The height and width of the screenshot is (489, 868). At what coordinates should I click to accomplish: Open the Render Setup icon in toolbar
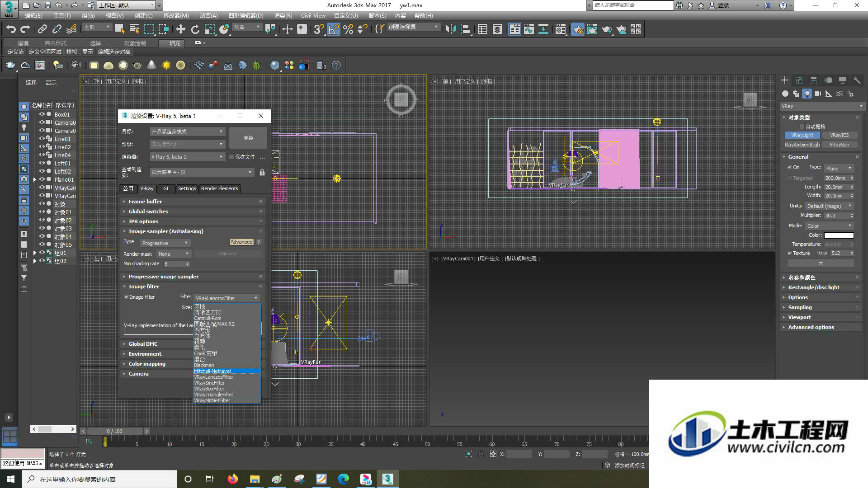578,29
